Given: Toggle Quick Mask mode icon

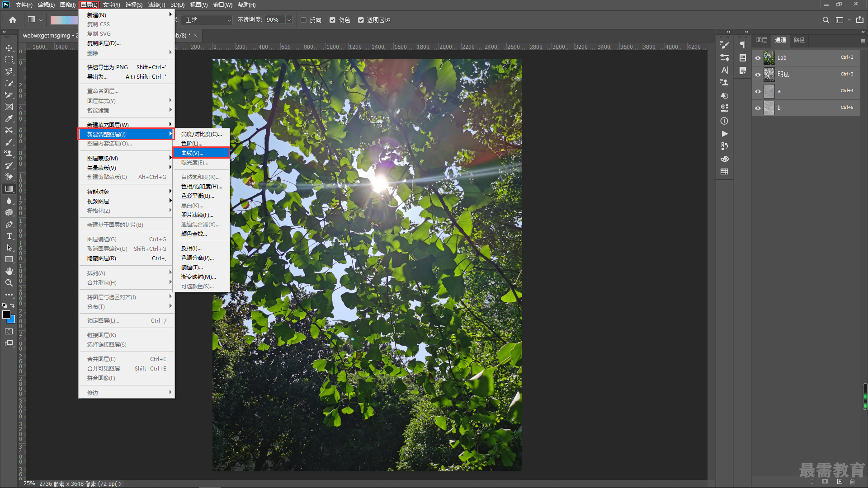Looking at the screenshot, I should tap(9, 331).
